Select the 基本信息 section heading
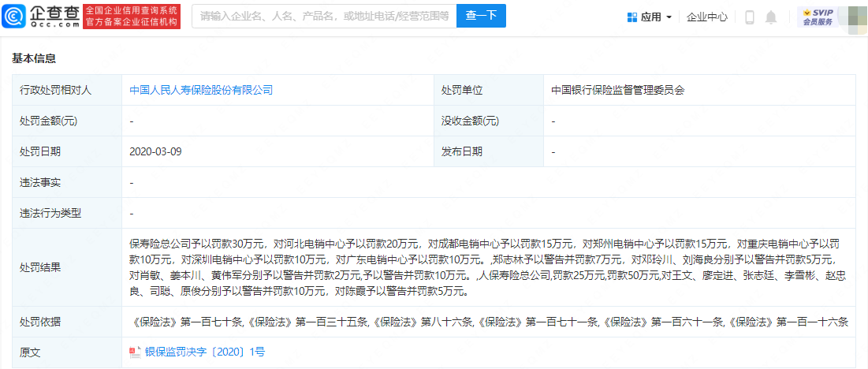The height and width of the screenshot is (369, 868). point(34,58)
